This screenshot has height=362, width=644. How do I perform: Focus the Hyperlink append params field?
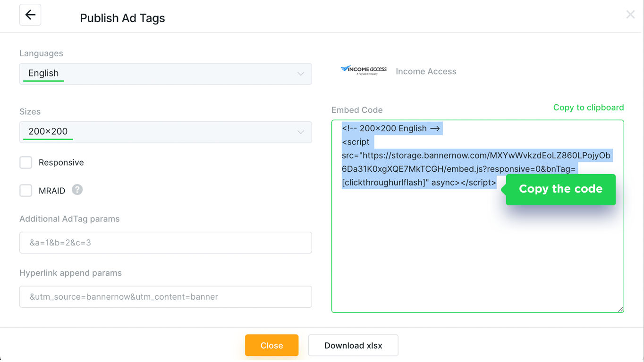pos(166,297)
